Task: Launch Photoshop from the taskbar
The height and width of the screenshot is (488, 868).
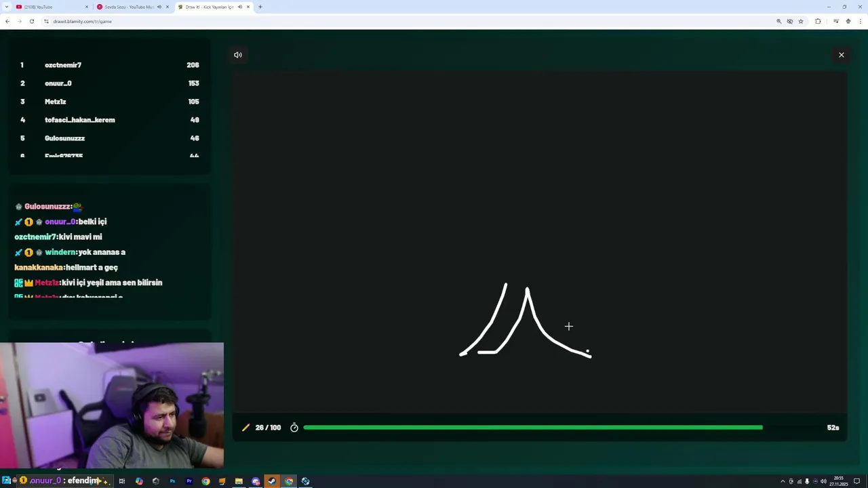Action: tap(172, 481)
